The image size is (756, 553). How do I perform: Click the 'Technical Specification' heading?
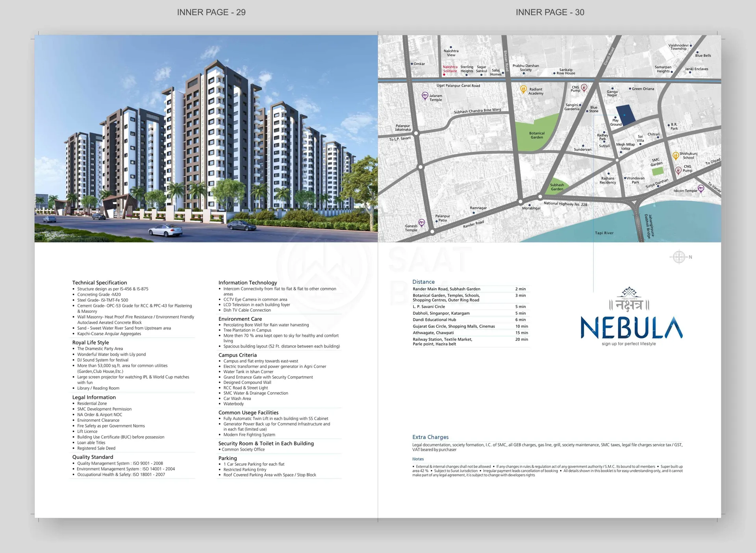pos(100,283)
